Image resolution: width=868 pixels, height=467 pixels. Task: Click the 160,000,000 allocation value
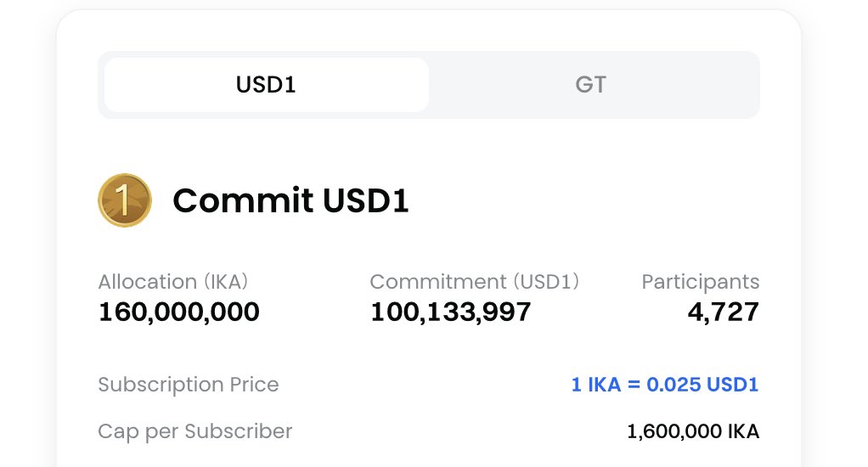point(179,312)
